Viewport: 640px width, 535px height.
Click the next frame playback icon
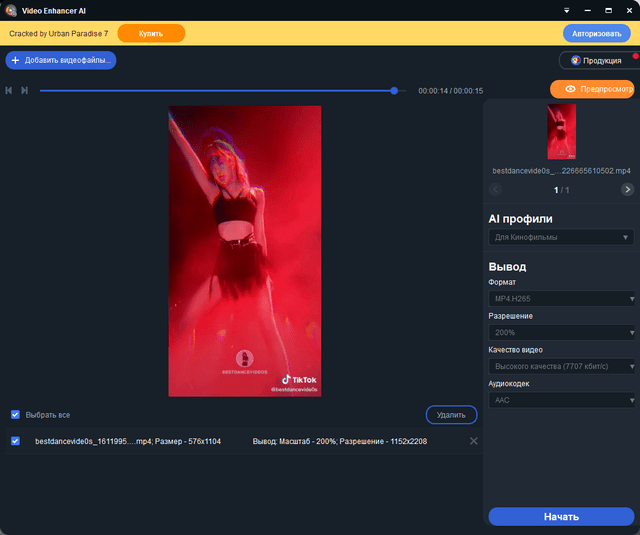point(24,91)
